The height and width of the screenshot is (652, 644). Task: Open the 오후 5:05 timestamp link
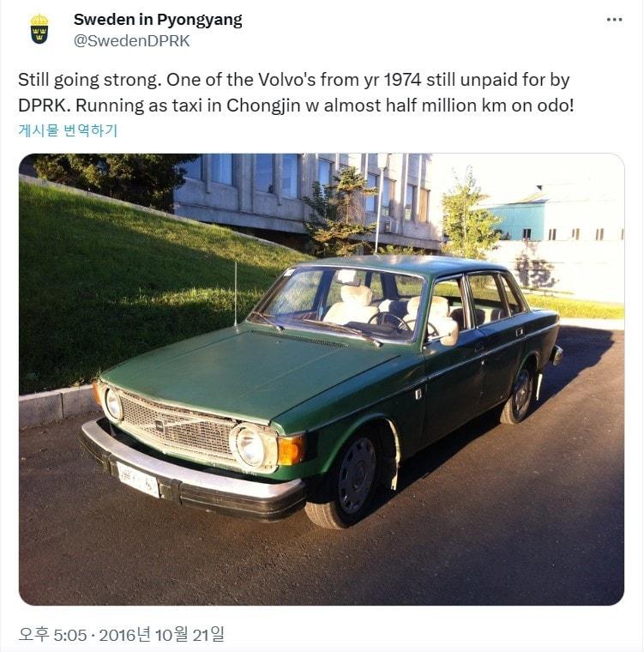point(53,635)
